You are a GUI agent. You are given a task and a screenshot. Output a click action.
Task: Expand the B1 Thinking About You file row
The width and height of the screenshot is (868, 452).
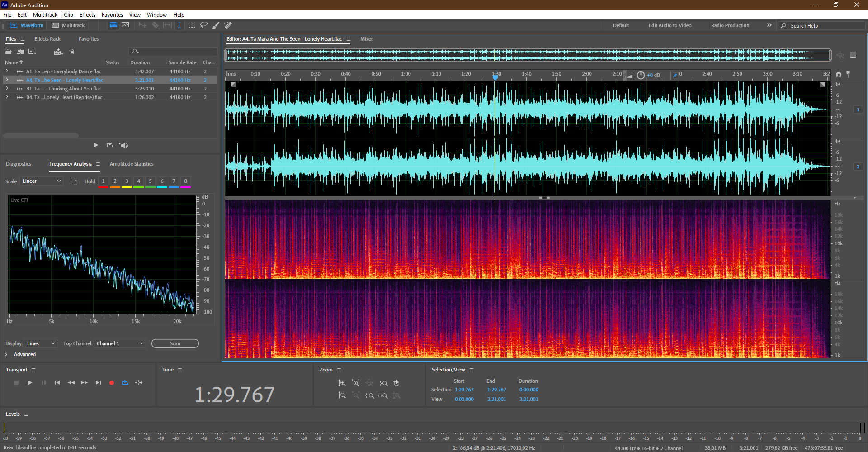pyautogui.click(x=7, y=89)
